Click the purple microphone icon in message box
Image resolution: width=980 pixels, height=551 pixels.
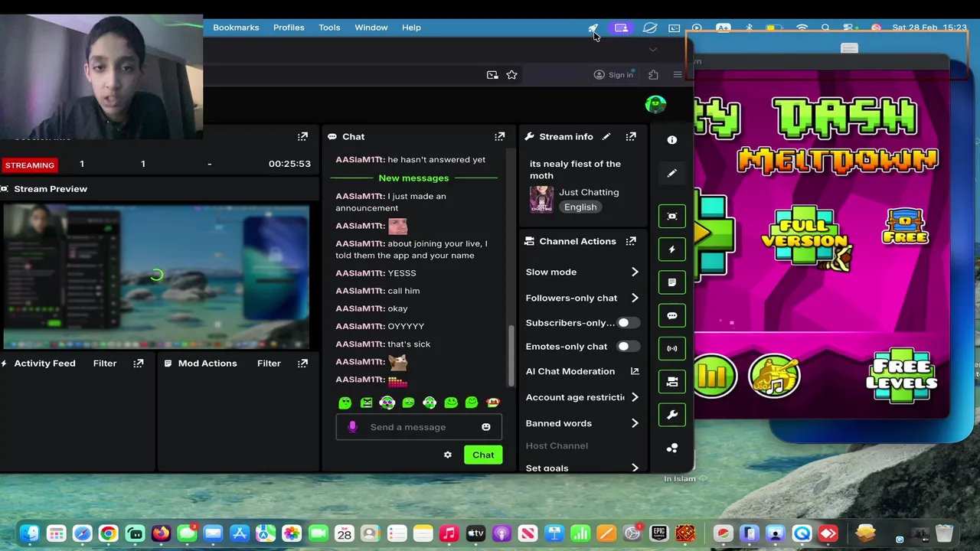coord(352,427)
